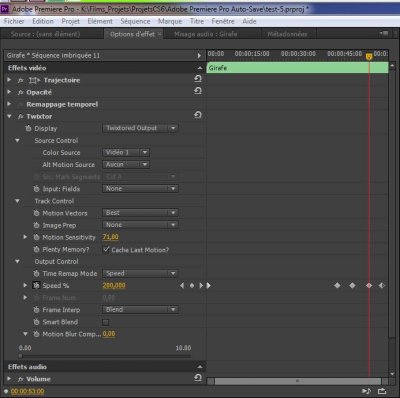Click the Motion Blur Compensation slider
The image size is (400, 398).
point(105,356)
